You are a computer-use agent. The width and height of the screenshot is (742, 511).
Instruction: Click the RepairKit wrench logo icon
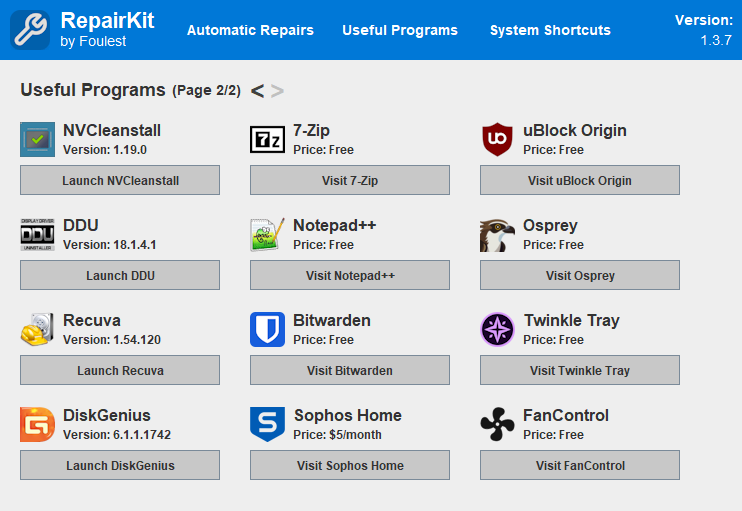30,30
